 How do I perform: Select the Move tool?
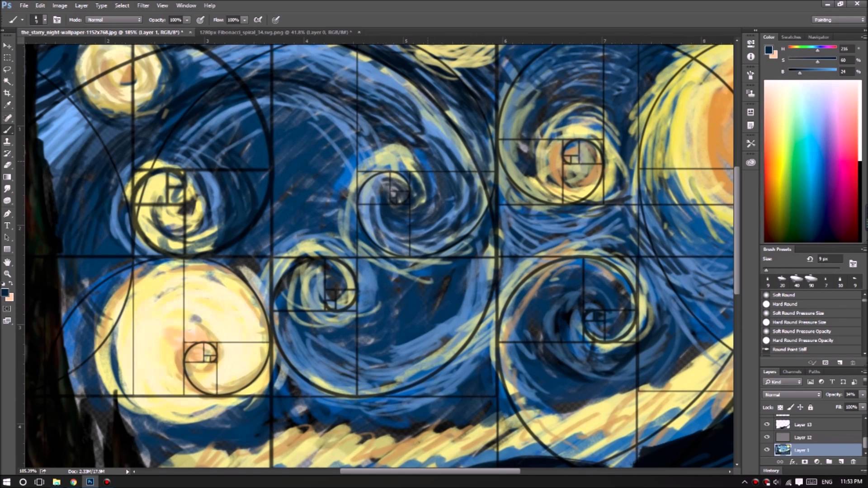point(8,45)
